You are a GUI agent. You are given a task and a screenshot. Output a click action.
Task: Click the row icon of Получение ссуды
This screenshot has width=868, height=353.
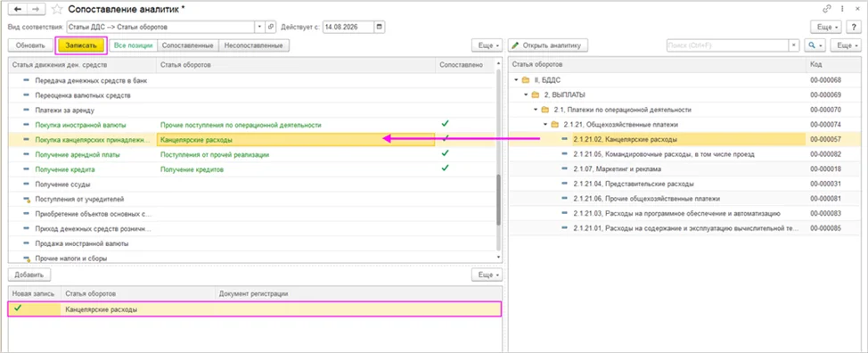[26, 185]
